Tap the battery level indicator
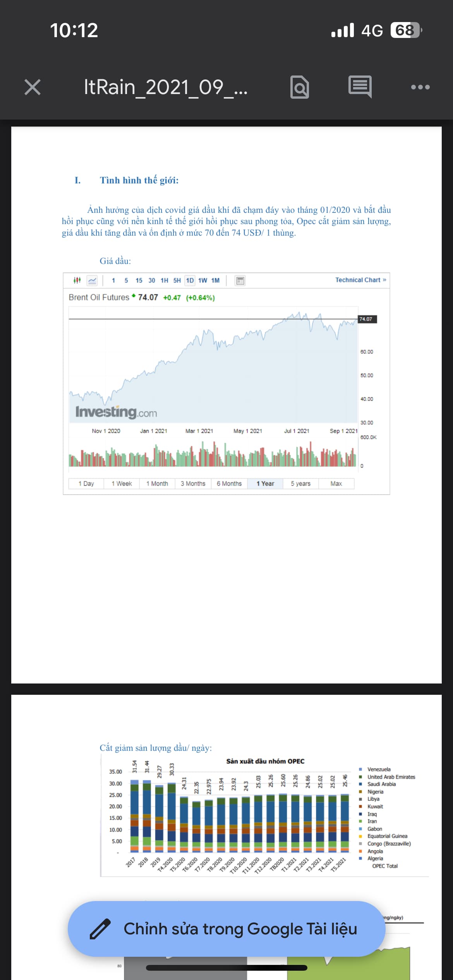This screenshot has height=980, width=453. click(405, 30)
